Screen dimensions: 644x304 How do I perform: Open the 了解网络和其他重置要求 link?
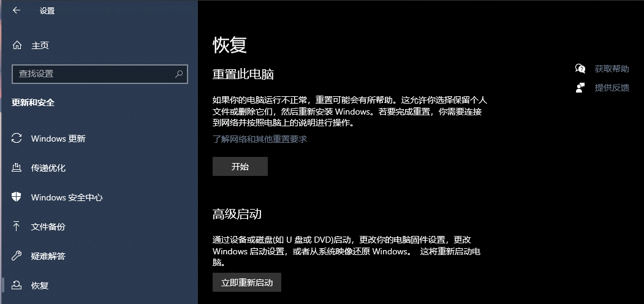click(x=260, y=139)
